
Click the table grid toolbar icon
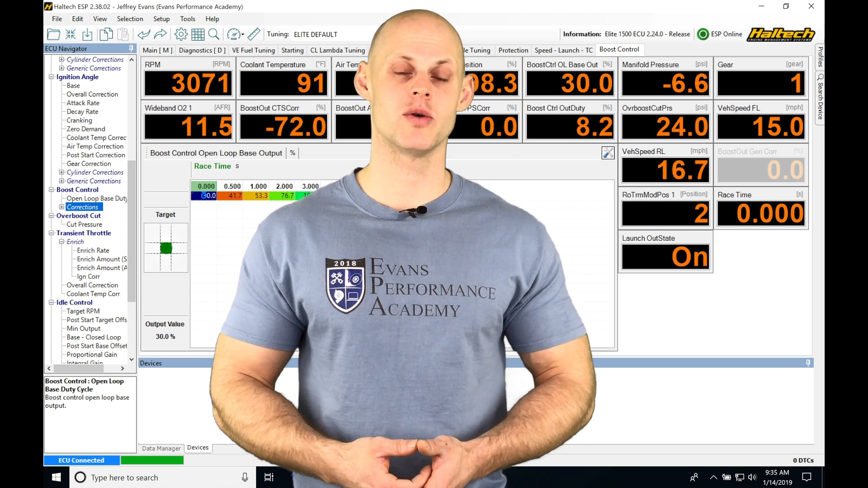click(x=198, y=34)
